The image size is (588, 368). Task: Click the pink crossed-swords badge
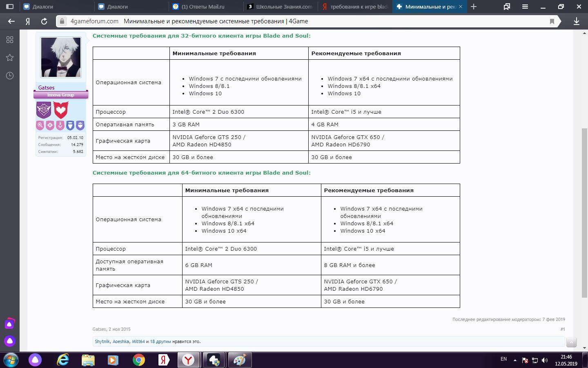60,125
